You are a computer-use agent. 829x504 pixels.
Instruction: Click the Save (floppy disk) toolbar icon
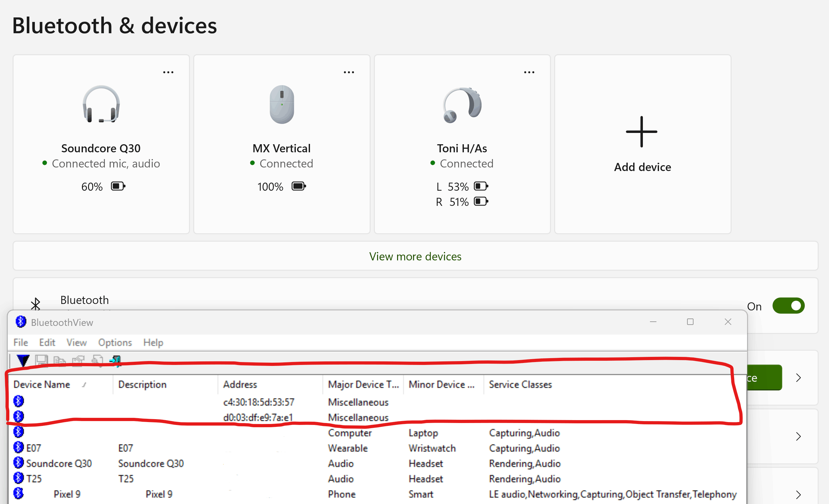point(41,360)
